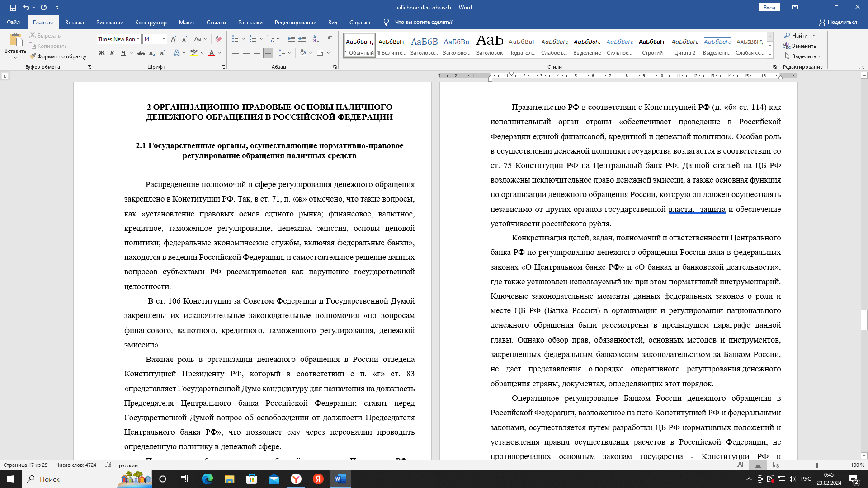Viewport: 868px width, 488px height.
Task: Click the Поделиться share button
Action: point(838,22)
